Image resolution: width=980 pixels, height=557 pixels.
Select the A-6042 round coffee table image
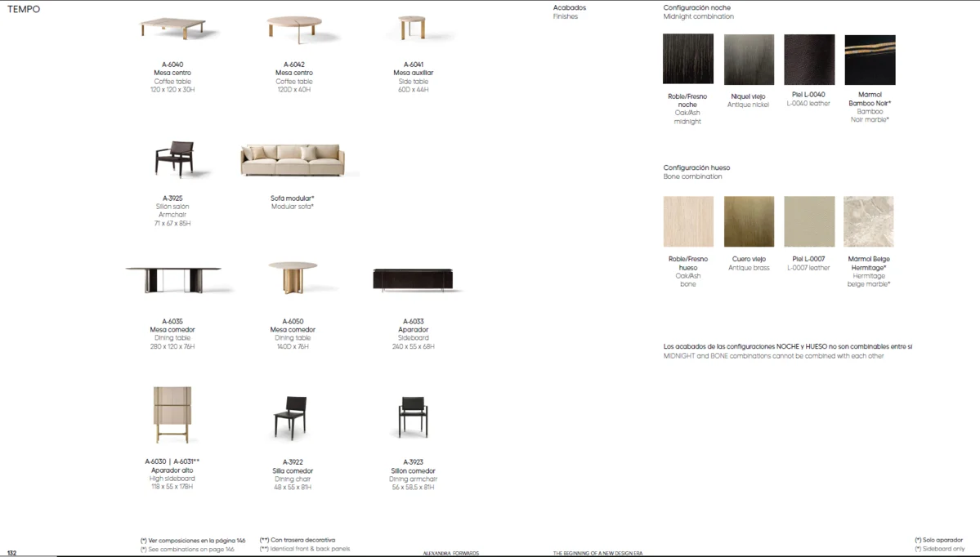tap(293, 29)
